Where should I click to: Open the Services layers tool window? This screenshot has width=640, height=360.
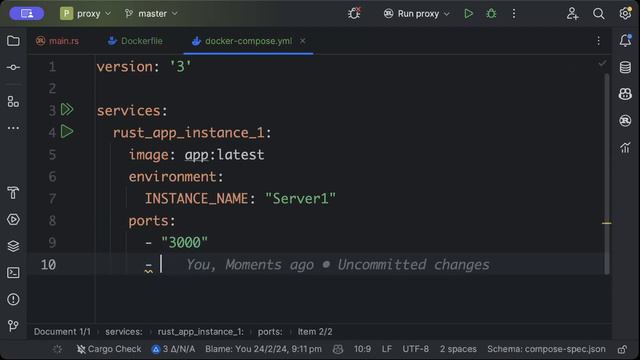(x=13, y=246)
